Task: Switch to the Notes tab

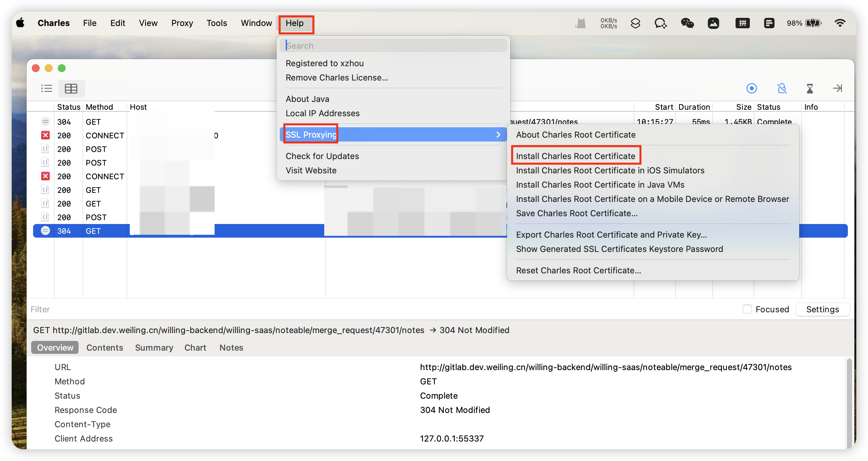Action: click(231, 347)
